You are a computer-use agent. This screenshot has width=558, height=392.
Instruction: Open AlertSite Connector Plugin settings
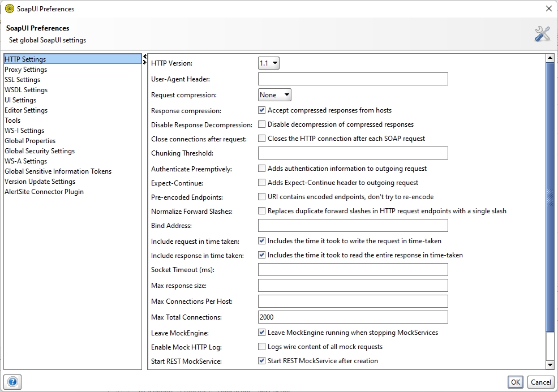[x=72, y=192]
